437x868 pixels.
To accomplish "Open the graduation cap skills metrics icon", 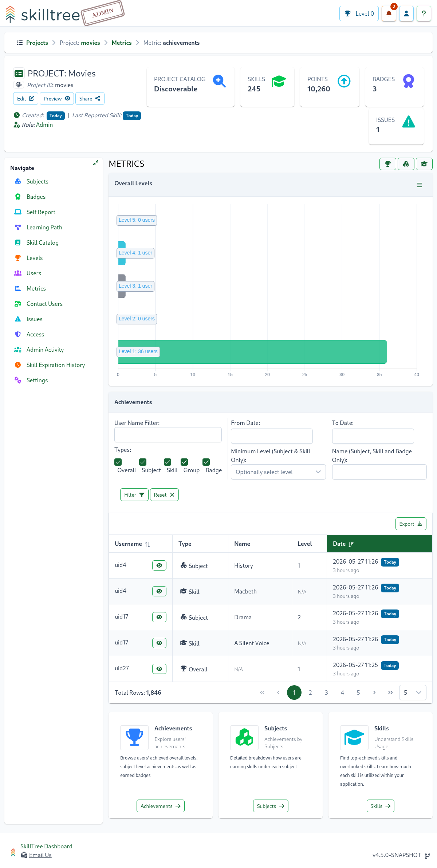I will click(424, 164).
